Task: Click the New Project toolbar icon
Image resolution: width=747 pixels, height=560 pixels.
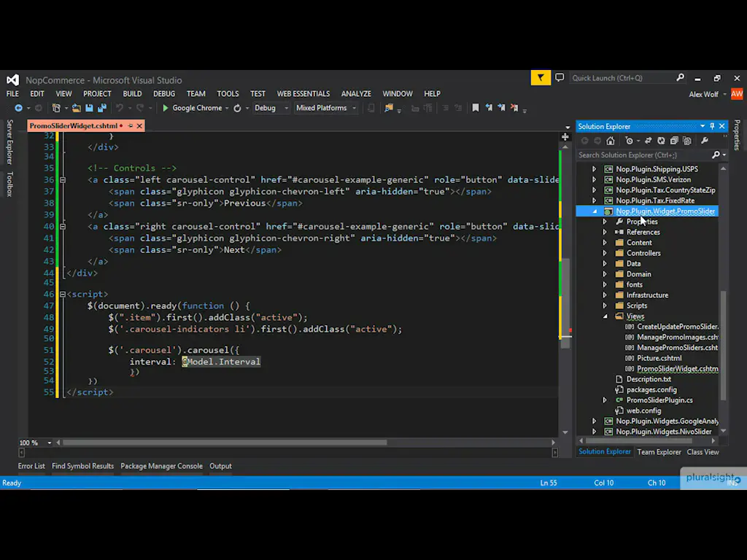Action: click(x=56, y=108)
